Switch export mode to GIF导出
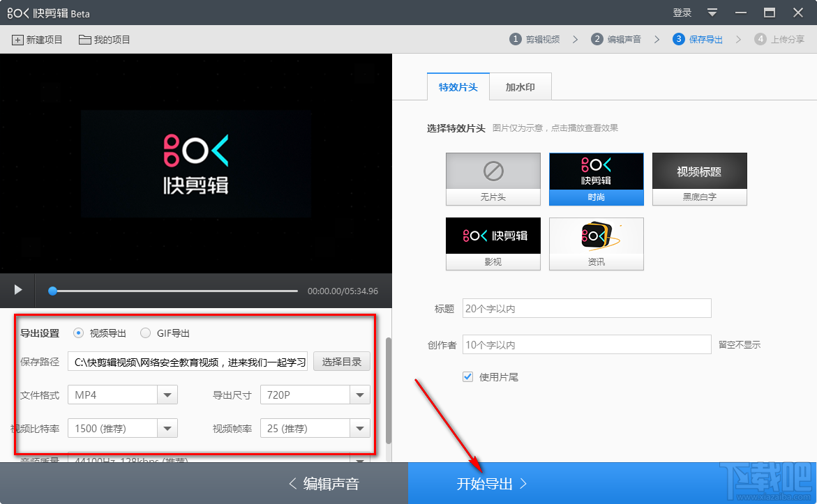The height and width of the screenshot is (504, 817). (x=145, y=333)
